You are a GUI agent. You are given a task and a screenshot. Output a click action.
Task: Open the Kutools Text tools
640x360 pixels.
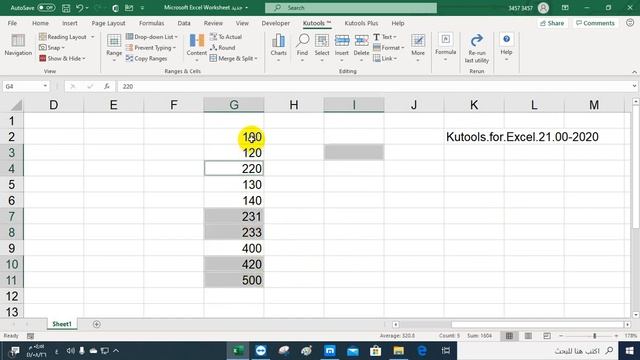tap(385, 37)
